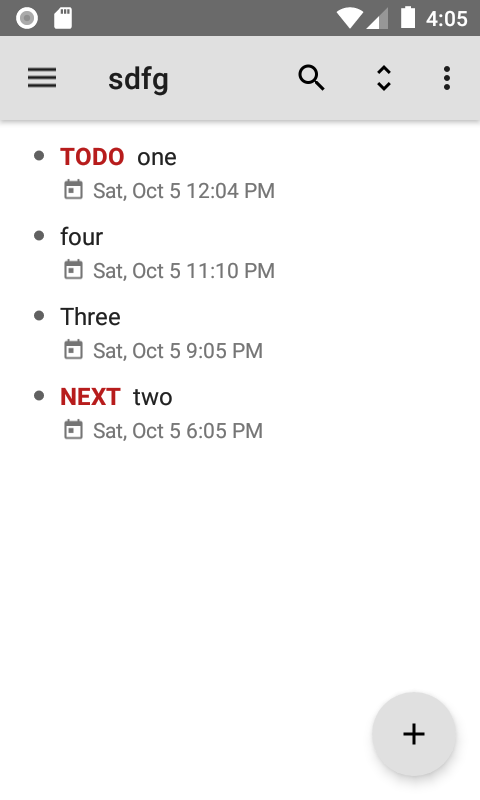Image resolution: width=480 pixels, height=800 pixels.
Task: Click the bullet beside Three
Action: tap(39, 316)
